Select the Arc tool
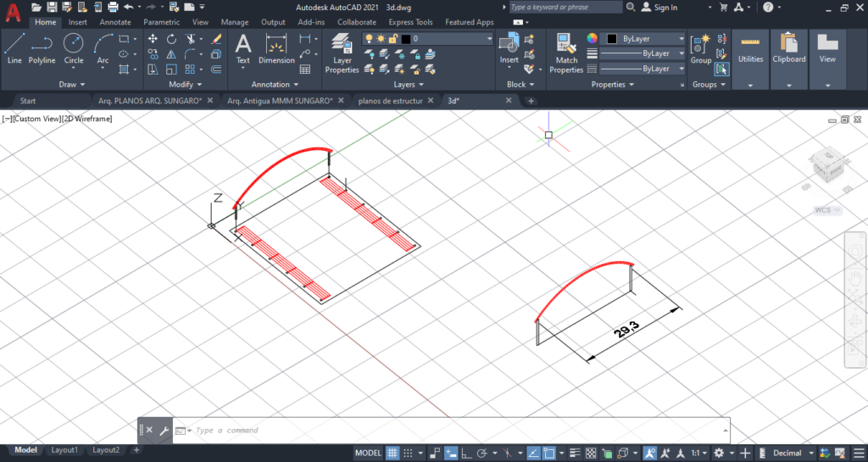This screenshot has width=868, height=462. pos(103,48)
